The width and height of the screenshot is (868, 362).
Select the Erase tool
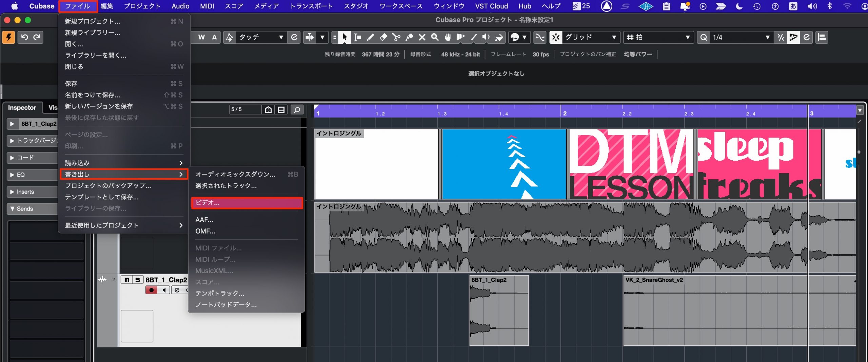[383, 37]
